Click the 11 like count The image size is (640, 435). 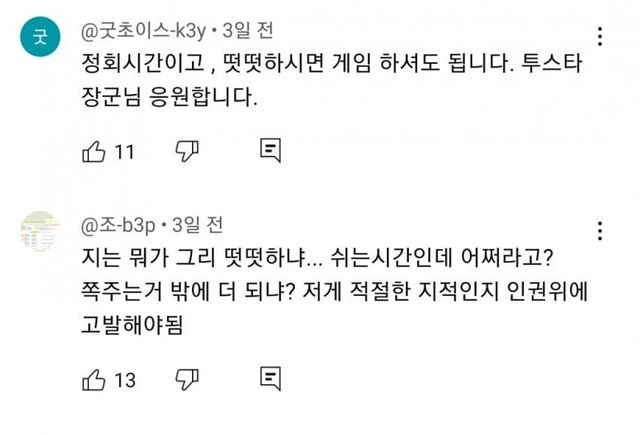click(x=125, y=152)
